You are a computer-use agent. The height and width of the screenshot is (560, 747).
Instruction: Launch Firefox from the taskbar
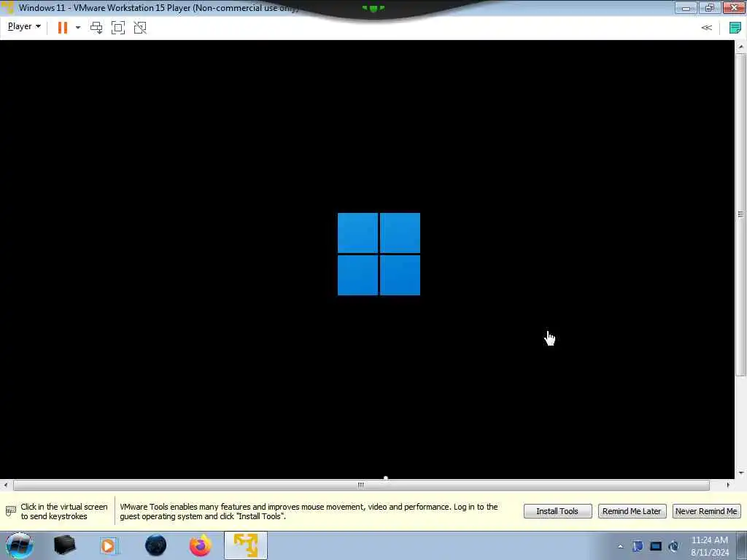tap(201, 545)
